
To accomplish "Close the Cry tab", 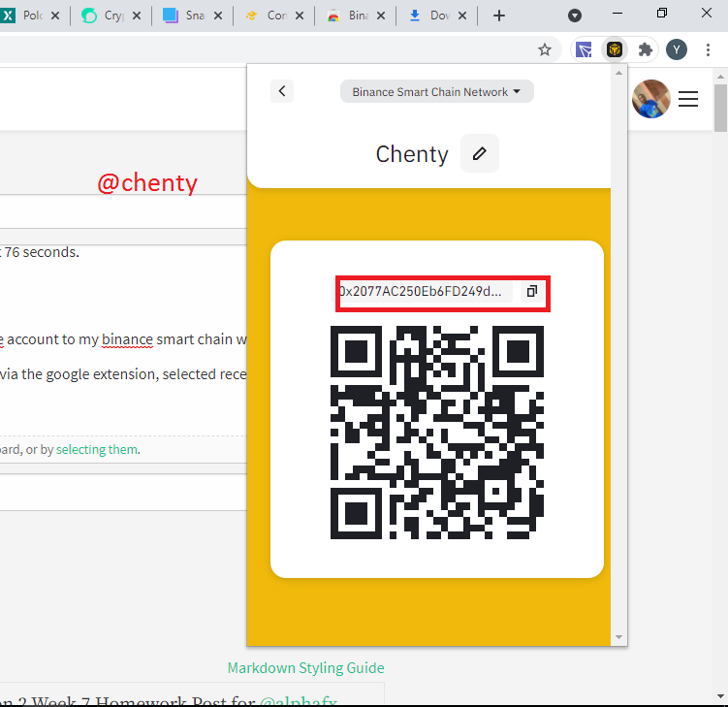I will point(137,16).
